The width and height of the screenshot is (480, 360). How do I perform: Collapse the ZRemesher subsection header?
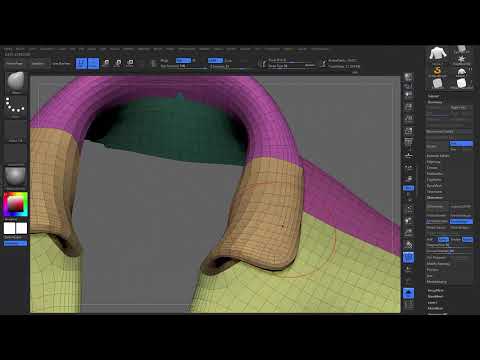[435, 198]
